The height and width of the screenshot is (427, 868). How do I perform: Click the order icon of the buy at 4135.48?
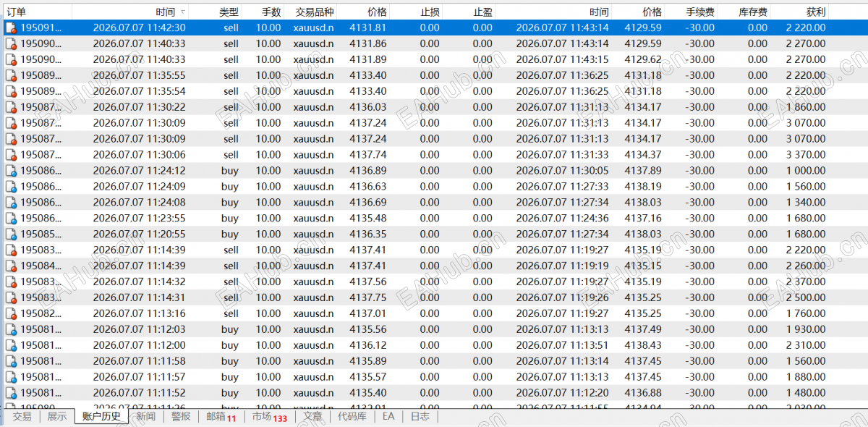coord(11,219)
